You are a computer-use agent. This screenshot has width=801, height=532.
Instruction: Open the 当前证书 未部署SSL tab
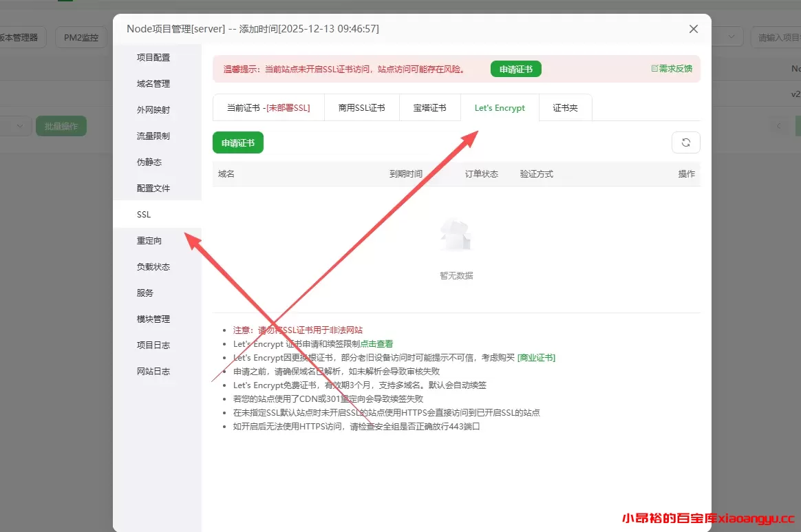(268, 107)
